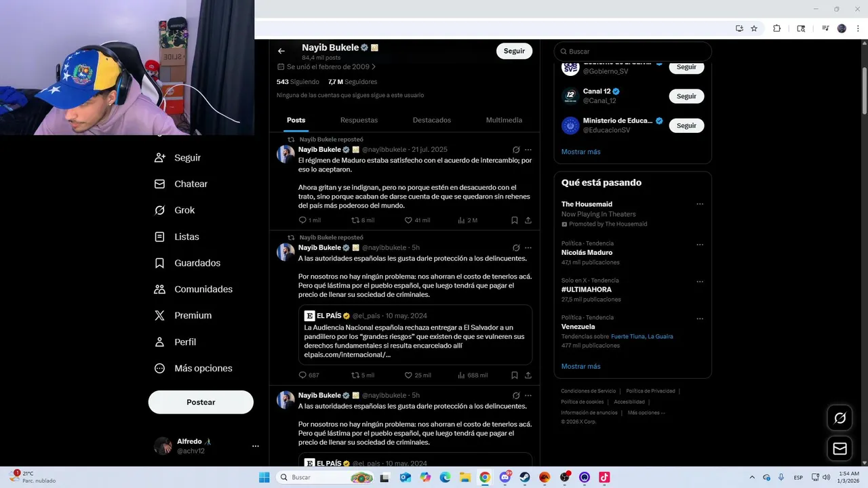Screen dimensions: 868x488
Task: Open more menu on 21 jul. 2025 post
Action: [528, 150]
